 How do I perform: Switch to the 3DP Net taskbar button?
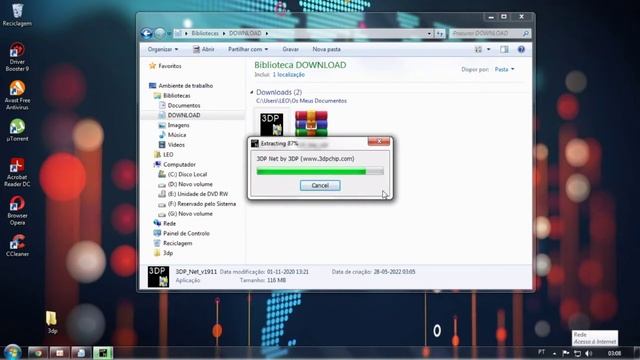click(x=103, y=353)
